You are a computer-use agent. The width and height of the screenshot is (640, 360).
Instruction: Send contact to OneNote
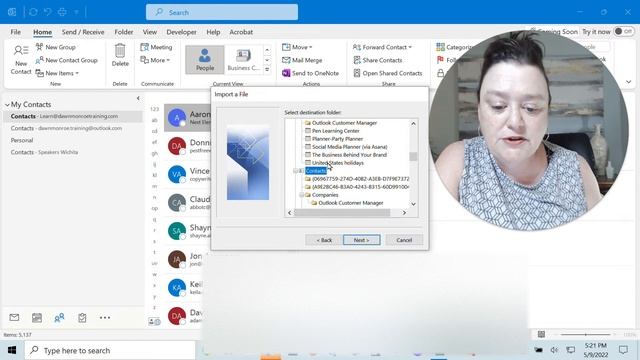tap(311, 73)
